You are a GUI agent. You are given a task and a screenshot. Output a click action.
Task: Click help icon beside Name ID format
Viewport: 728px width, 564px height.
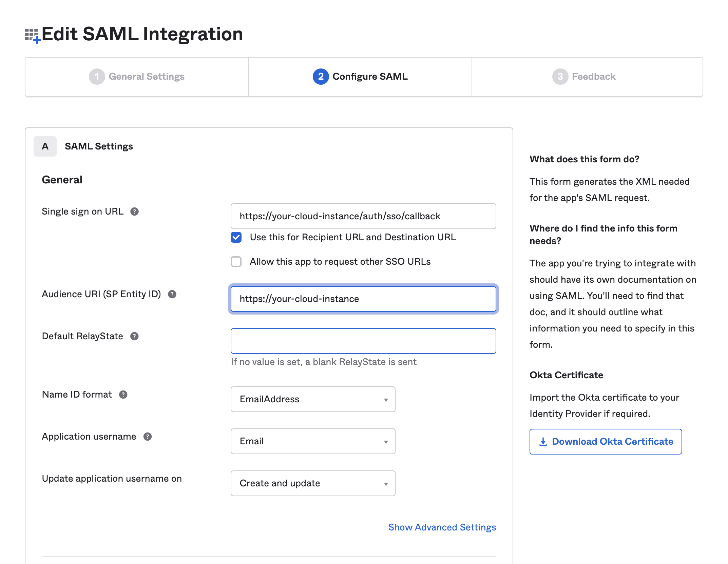(123, 395)
